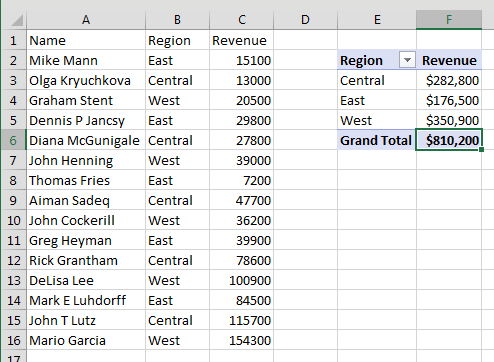This screenshot has width=494, height=362.
Task: Select row 6 header
Action: (14, 140)
